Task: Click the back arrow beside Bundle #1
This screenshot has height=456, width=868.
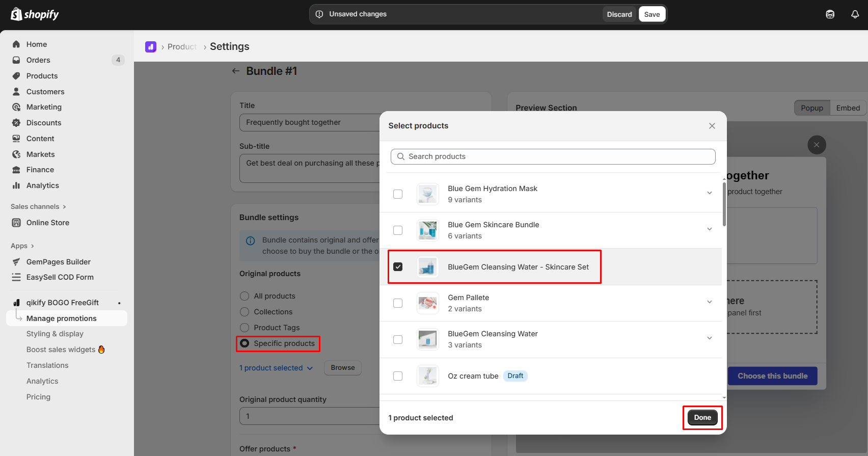Action: click(x=235, y=71)
